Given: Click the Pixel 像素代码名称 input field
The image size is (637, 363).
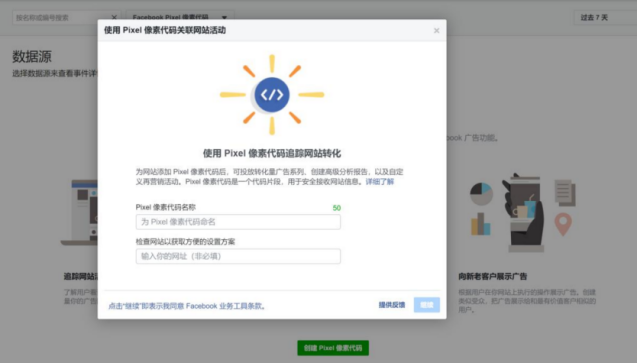Looking at the screenshot, I should point(238,222).
